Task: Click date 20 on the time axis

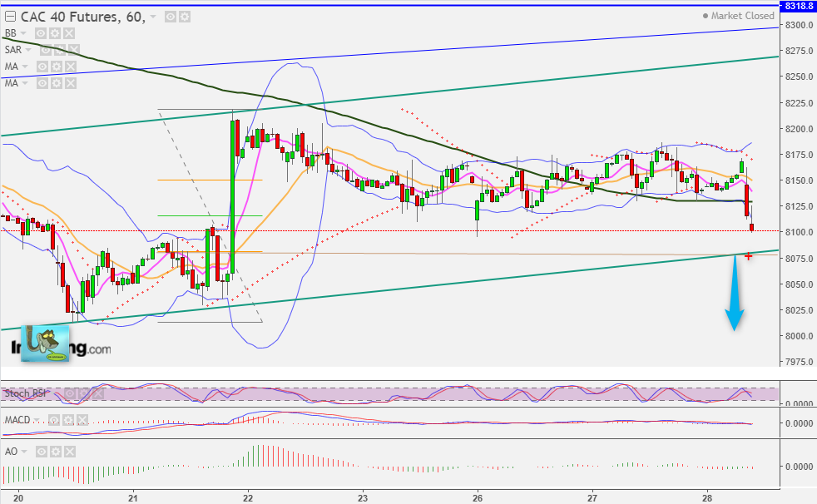Action: click(x=18, y=497)
